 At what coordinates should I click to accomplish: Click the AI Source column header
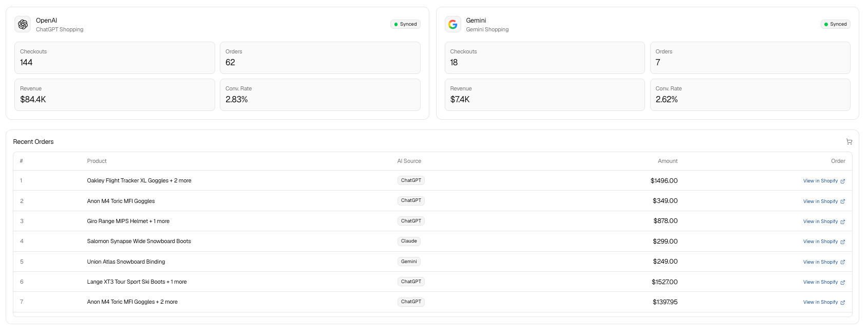409,161
